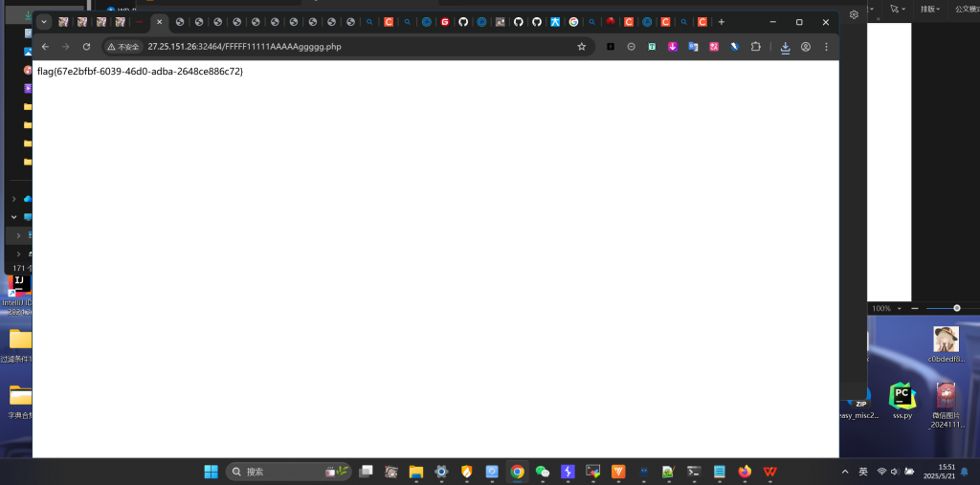Open the terminal icon in the taskbar

(x=693, y=472)
